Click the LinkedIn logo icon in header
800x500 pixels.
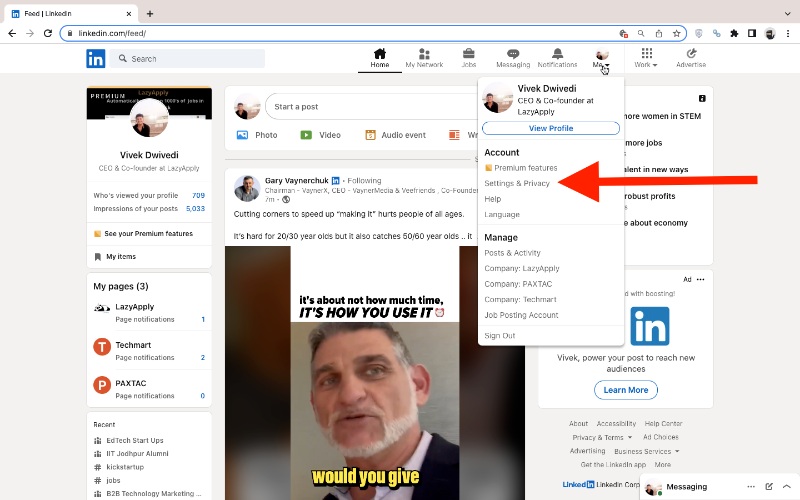coord(95,59)
